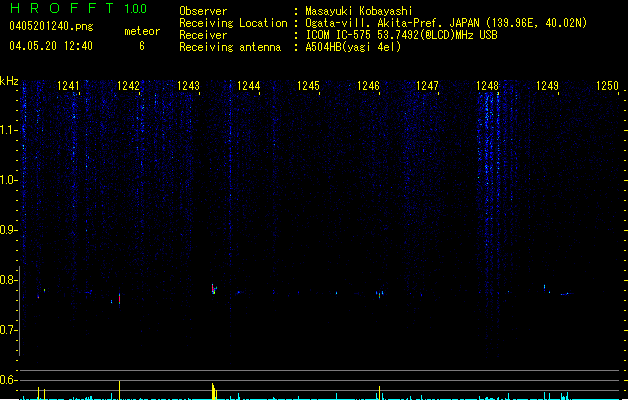Viewport: 629px width, 400px height.
Task: Click the tall yellow power spike at 1242
Action: point(120,390)
